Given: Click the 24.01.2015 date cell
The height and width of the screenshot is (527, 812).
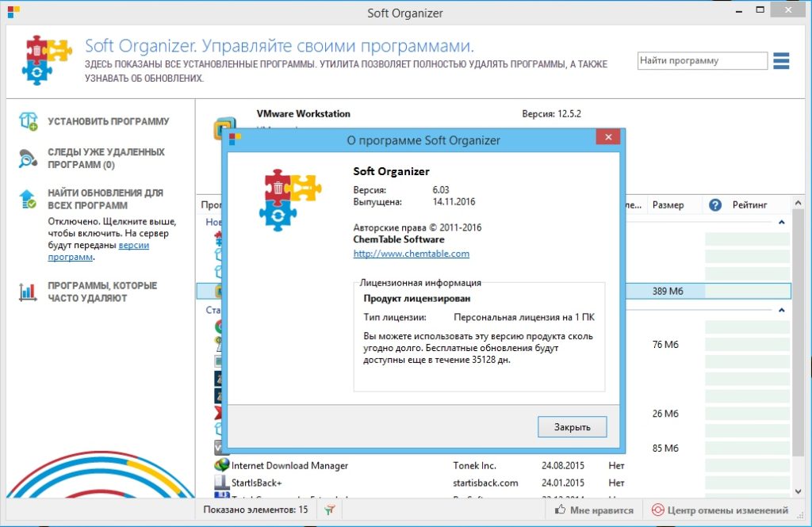Looking at the screenshot, I should (x=562, y=483).
